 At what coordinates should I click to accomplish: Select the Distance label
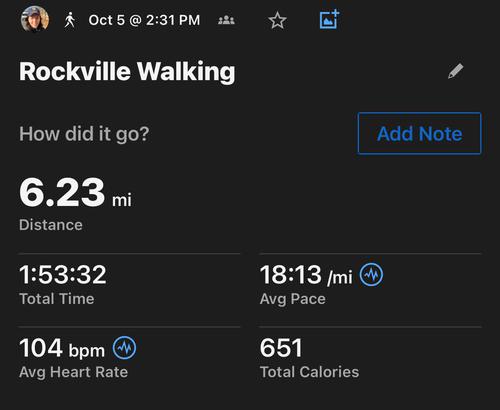point(51,225)
